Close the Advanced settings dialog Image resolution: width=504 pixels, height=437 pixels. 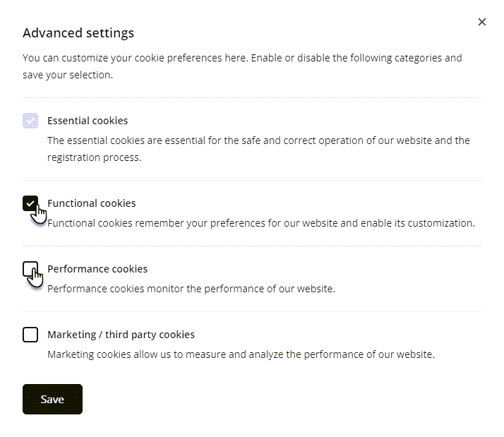(482, 22)
